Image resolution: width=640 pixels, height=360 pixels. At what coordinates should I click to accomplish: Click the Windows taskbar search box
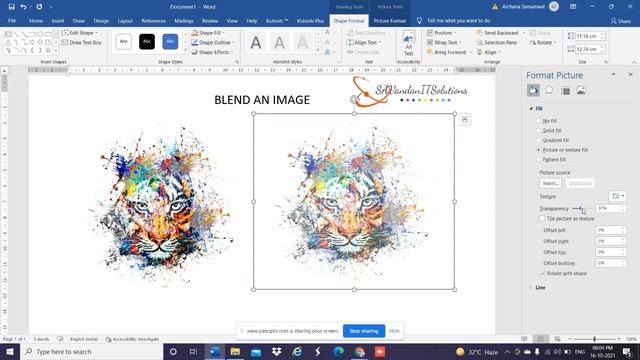91,351
